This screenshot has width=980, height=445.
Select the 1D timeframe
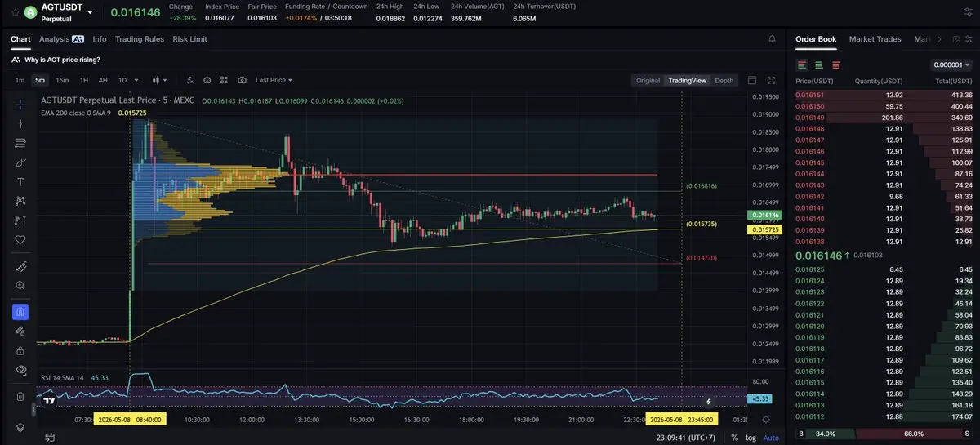pyautogui.click(x=122, y=80)
